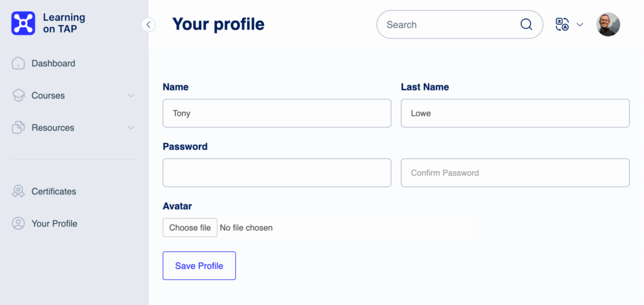Click the magnifying glass search icon
Image resolution: width=644 pixels, height=305 pixels.
tap(526, 25)
